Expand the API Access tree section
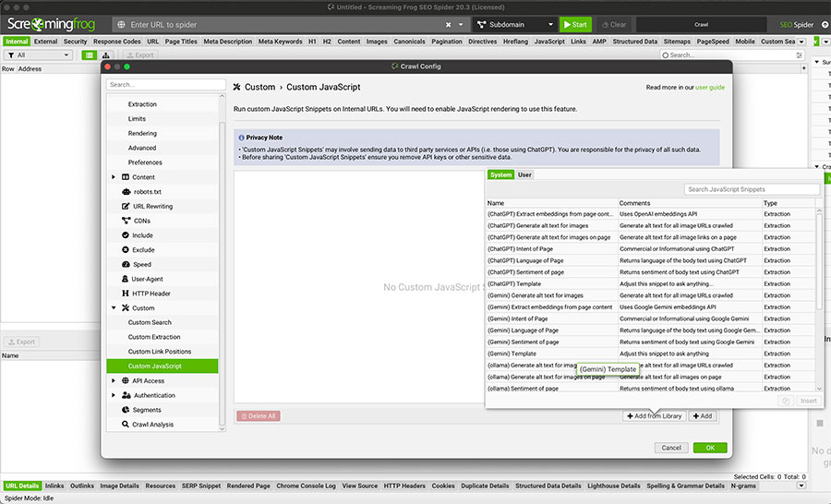The image size is (831, 504). (114, 380)
